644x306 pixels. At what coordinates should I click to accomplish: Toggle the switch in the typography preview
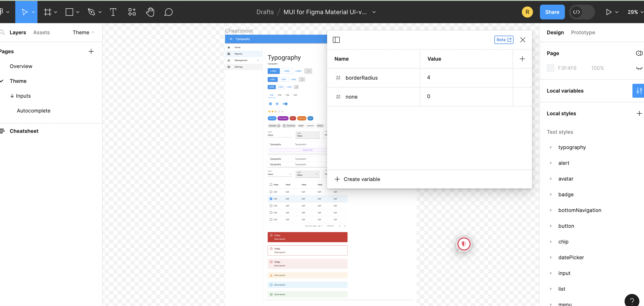tap(285, 104)
